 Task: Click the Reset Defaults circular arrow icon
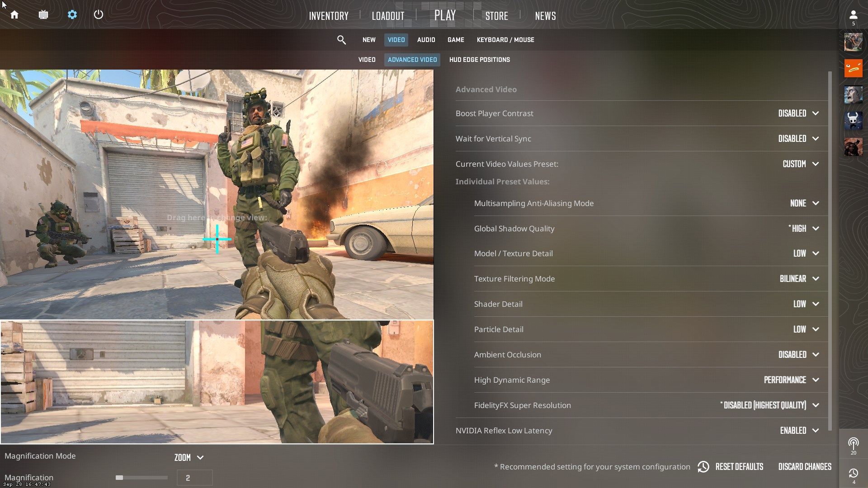point(703,467)
